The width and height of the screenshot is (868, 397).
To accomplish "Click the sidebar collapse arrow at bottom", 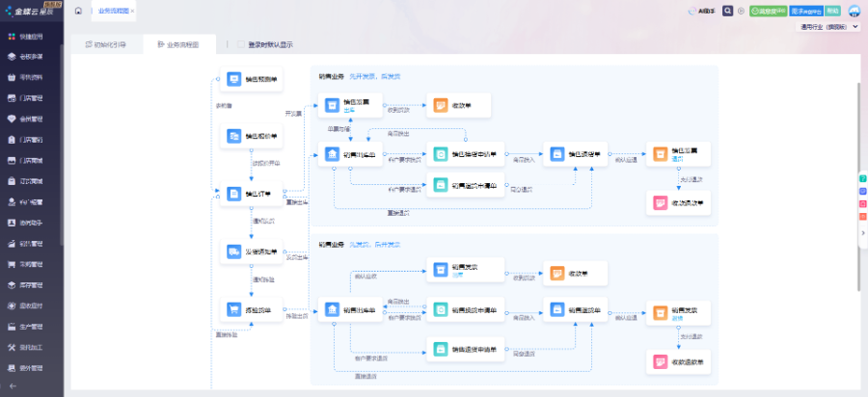I will [13, 386].
